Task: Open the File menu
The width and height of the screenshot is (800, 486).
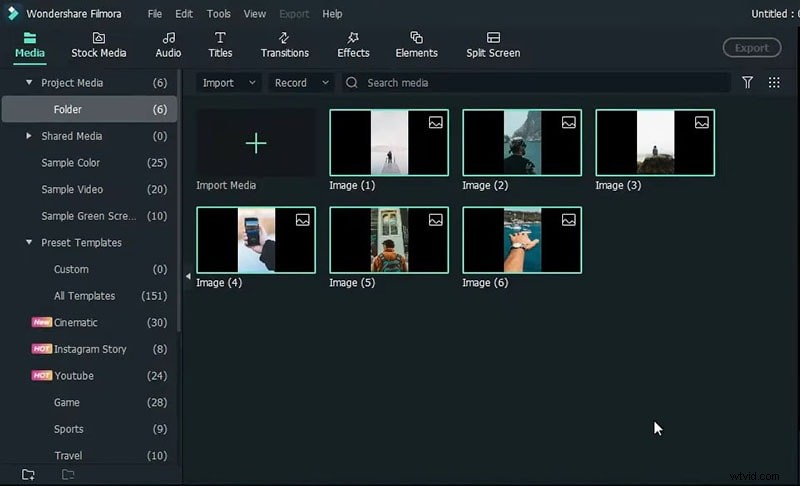Action: pyautogui.click(x=155, y=14)
